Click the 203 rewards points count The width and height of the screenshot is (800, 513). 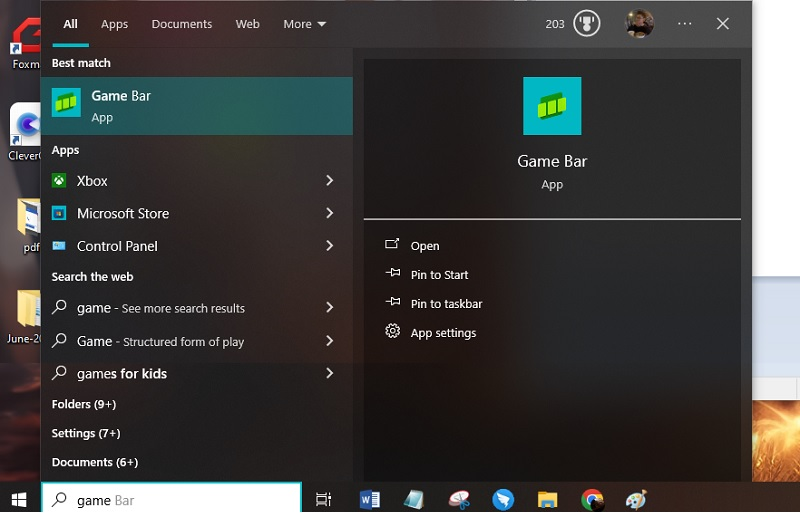pyautogui.click(x=555, y=24)
